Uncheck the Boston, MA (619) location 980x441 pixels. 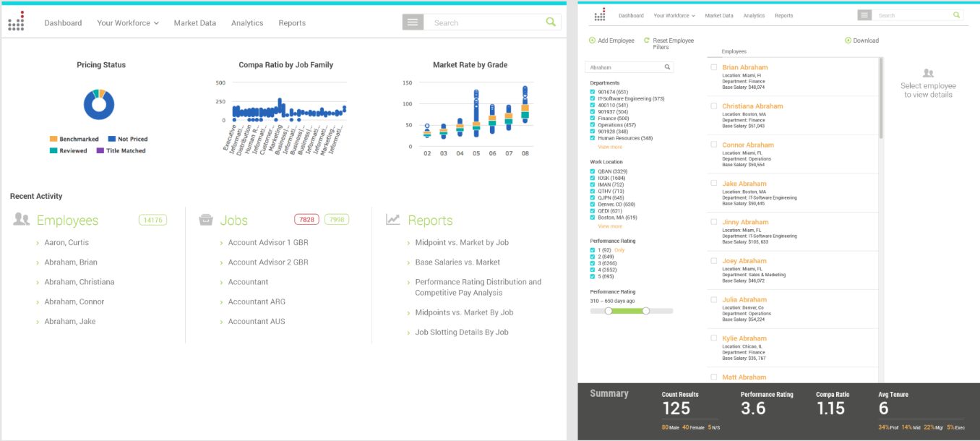593,217
